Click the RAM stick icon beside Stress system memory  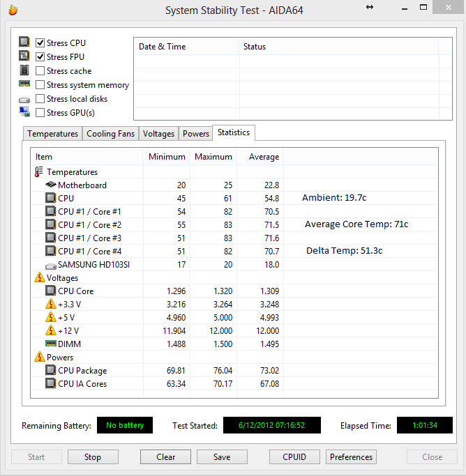coord(24,83)
